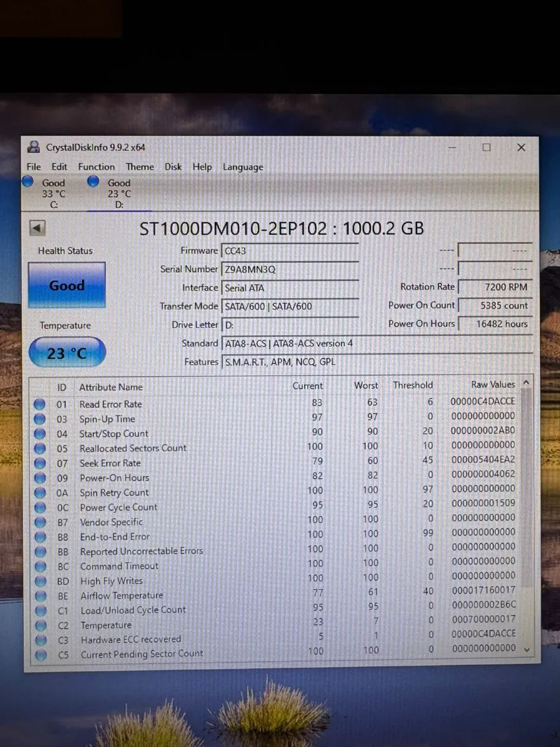
Task: Click the status icon for Read Error Rate
Action: point(40,405)
